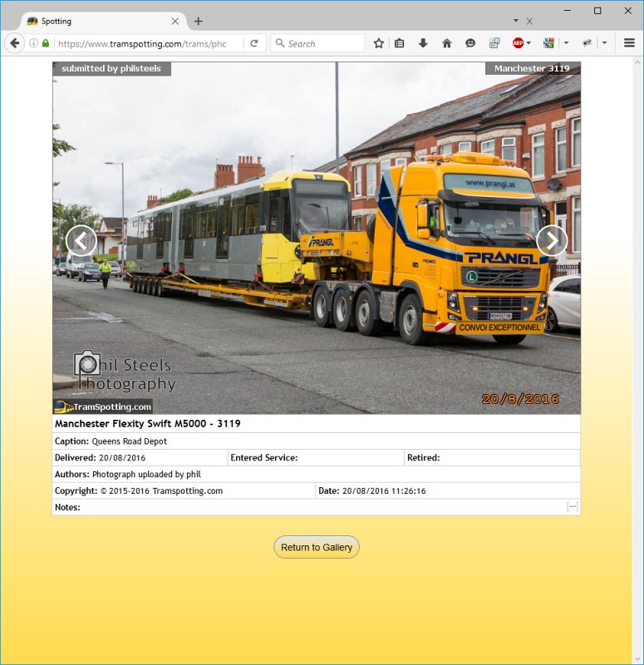Maximize the browser window
The width and height of the screenshot is (644, 665).
(597, 11)
